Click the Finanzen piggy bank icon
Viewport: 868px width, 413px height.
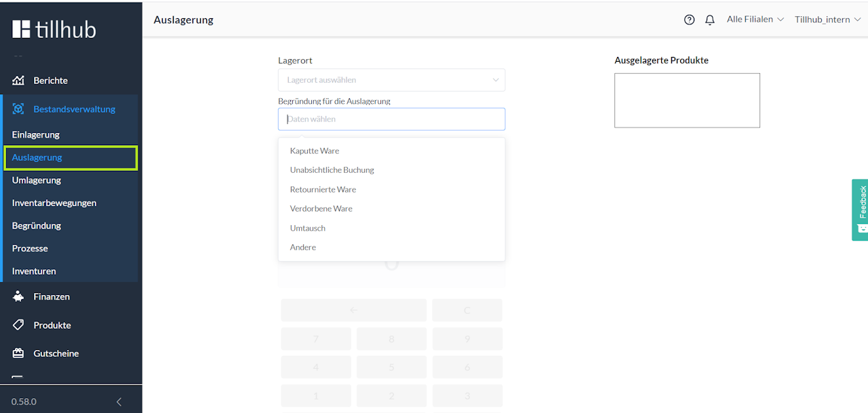point(18,296)
